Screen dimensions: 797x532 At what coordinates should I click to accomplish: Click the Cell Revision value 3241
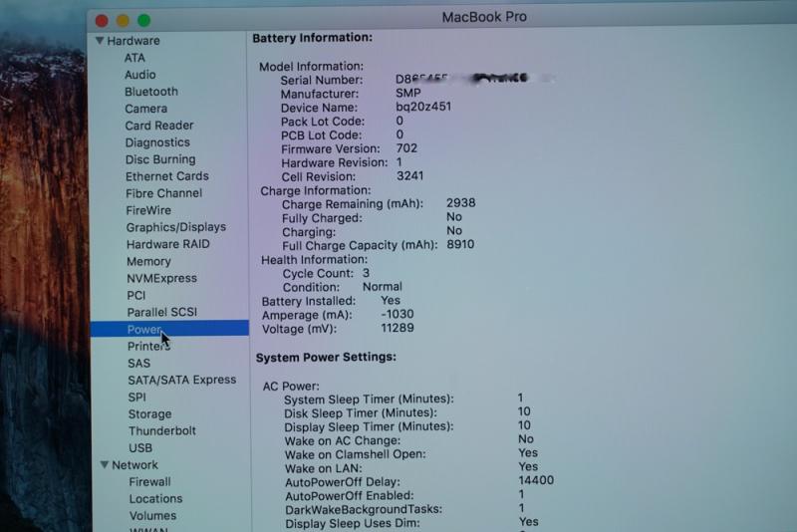coord(409,175)
